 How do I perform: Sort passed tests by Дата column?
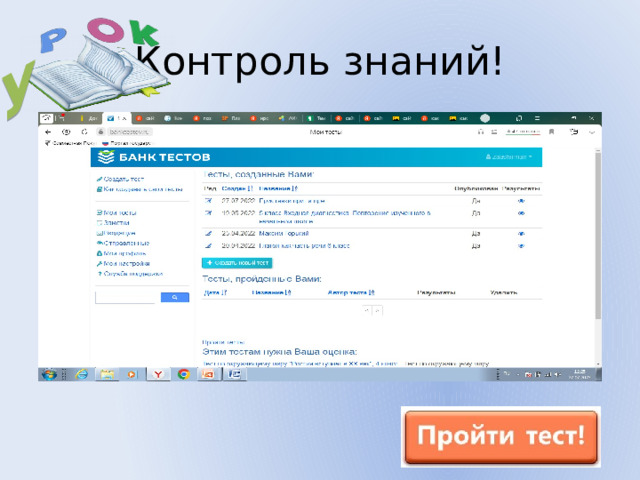click(x=215, y=293)
